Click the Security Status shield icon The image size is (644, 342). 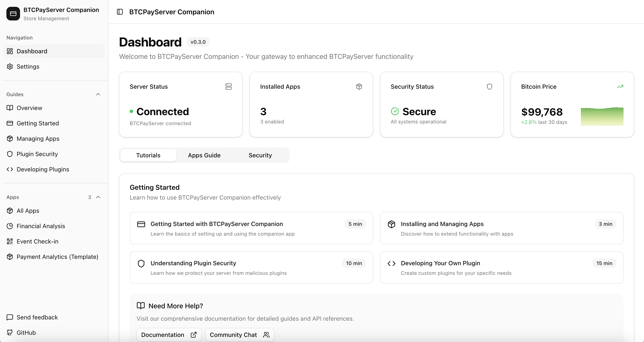489,87
